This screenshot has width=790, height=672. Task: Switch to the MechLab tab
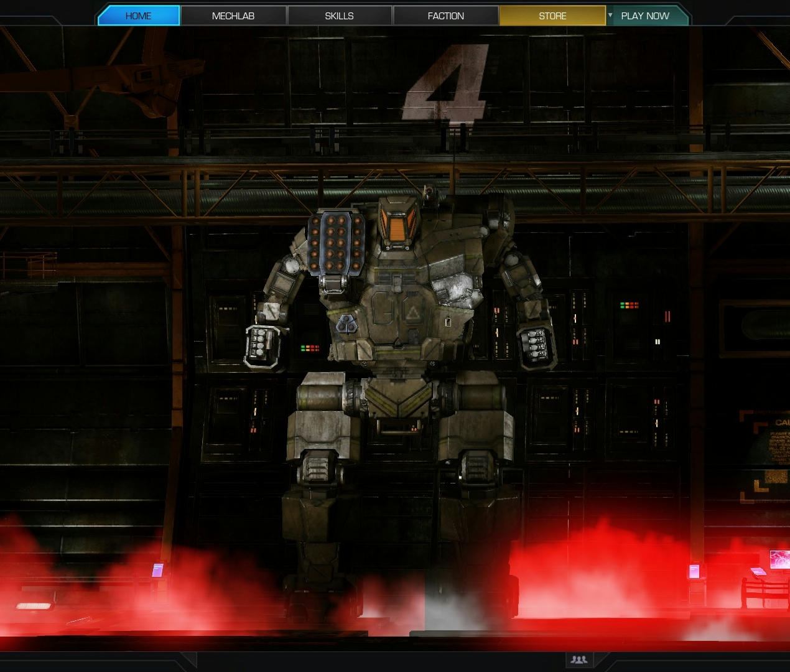233,16
